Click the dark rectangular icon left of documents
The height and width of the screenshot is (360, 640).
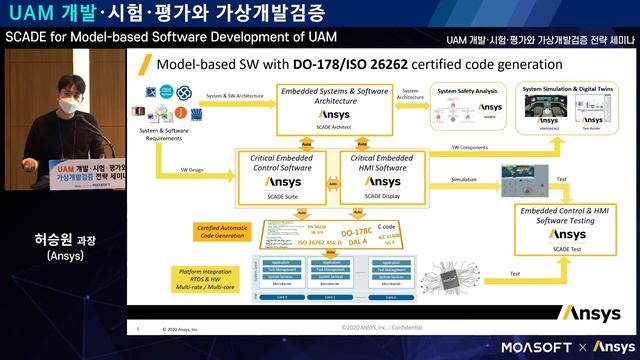138,111
